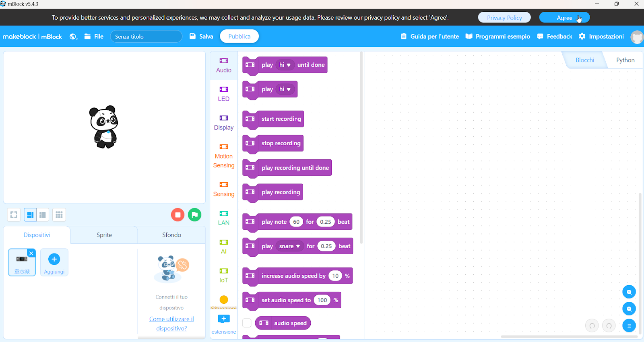Redo workspace action
This screenshot has height=342, width=644.
pyautogui.click(x=609, y=326)
